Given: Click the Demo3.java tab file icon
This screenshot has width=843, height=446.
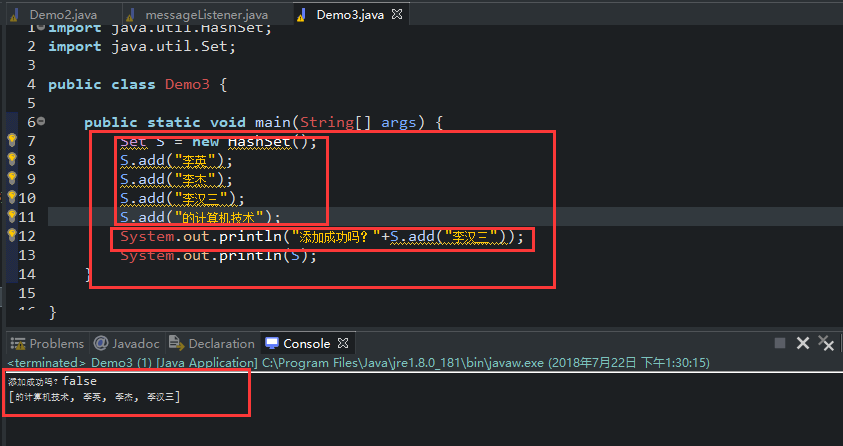Looking at the screenshot, I should coord(302,15).
